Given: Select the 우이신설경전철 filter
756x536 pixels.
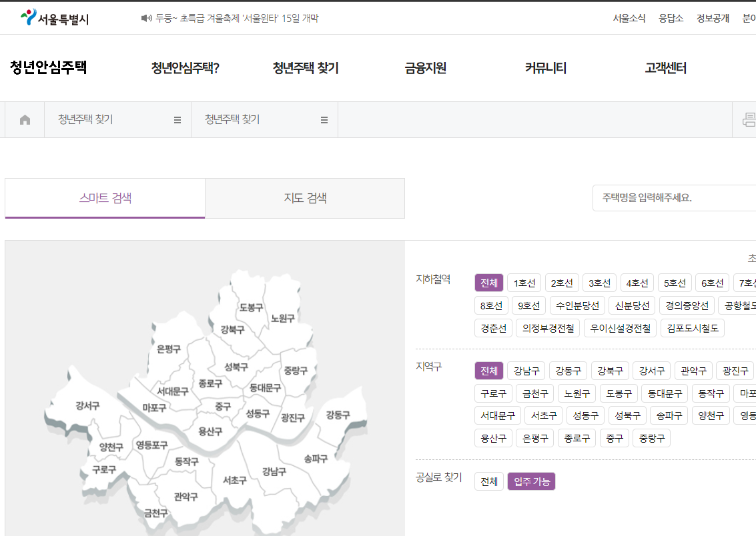Looking at the screenshot, I should pos(620,328).
